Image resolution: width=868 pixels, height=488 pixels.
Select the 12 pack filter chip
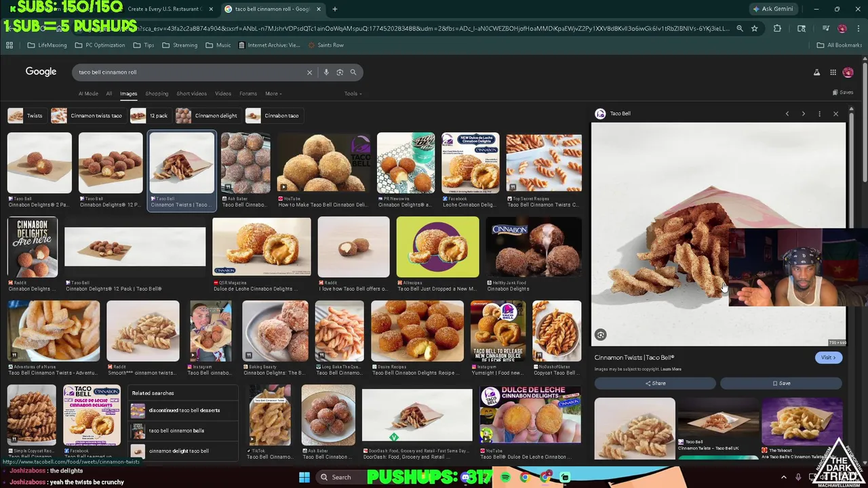150,116
